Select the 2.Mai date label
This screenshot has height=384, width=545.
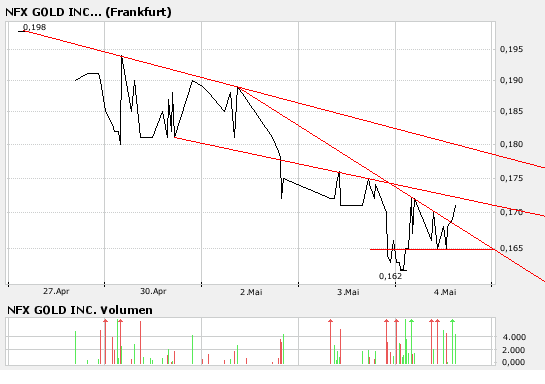[251, 292]
